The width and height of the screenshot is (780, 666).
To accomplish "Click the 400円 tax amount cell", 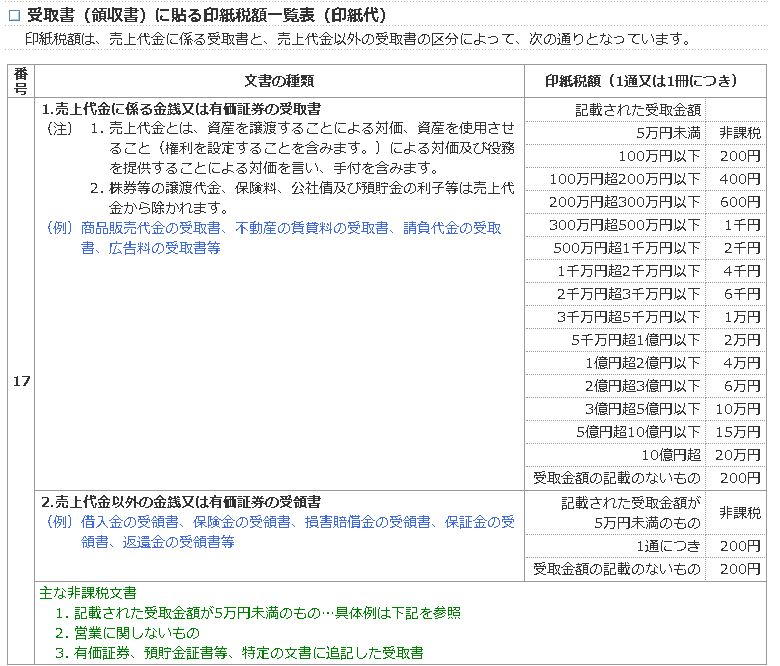I will tap(739, 179).
